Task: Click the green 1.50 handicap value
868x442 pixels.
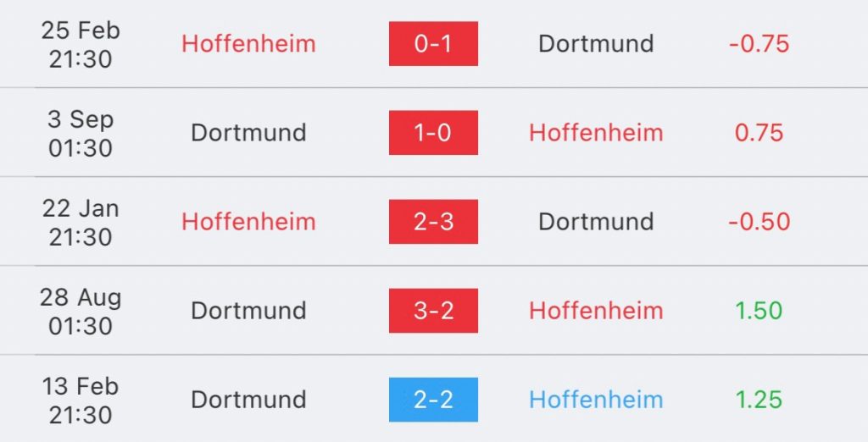Action: 759,311
